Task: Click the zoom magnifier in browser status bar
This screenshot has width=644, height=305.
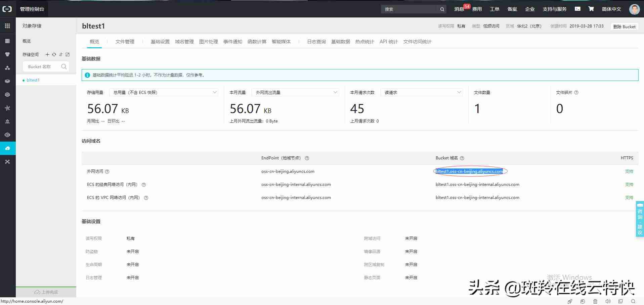Action: click(633, 301)
